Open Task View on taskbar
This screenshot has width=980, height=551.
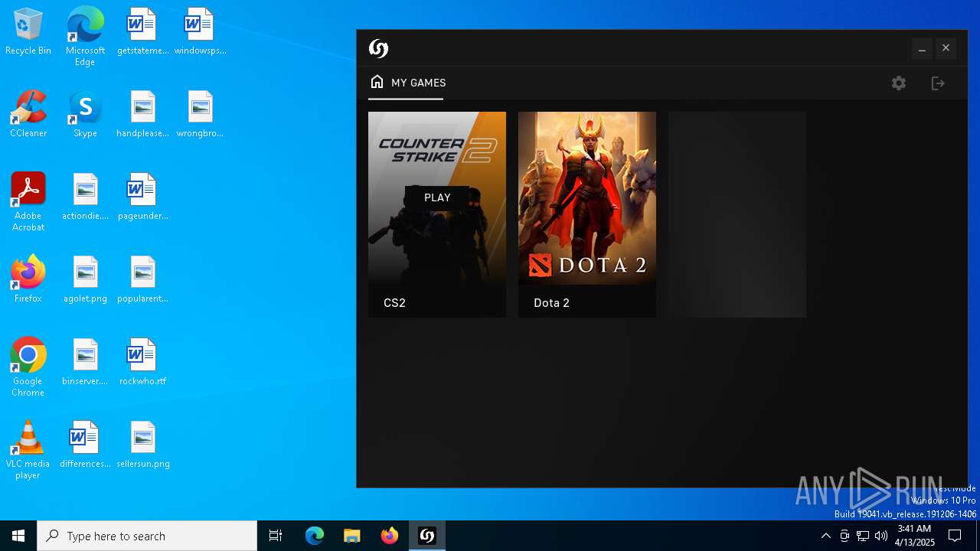[276, 536]
